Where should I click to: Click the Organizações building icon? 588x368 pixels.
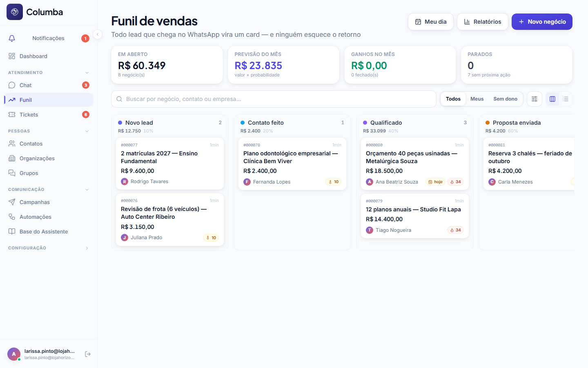12,158
